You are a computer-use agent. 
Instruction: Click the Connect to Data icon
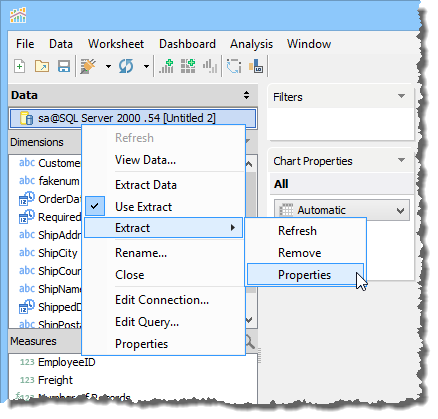pos(88,66)
